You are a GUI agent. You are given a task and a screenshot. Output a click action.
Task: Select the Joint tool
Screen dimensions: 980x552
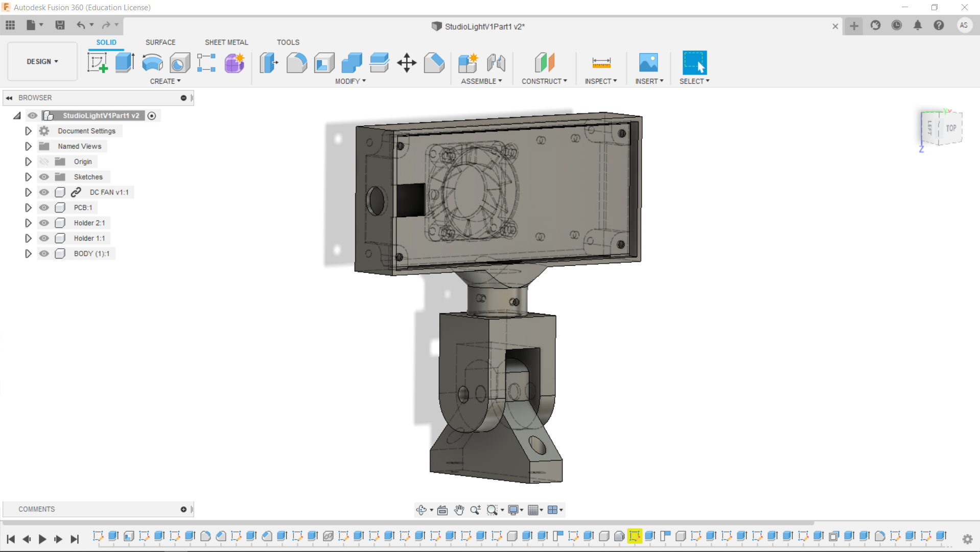point(496,63)
